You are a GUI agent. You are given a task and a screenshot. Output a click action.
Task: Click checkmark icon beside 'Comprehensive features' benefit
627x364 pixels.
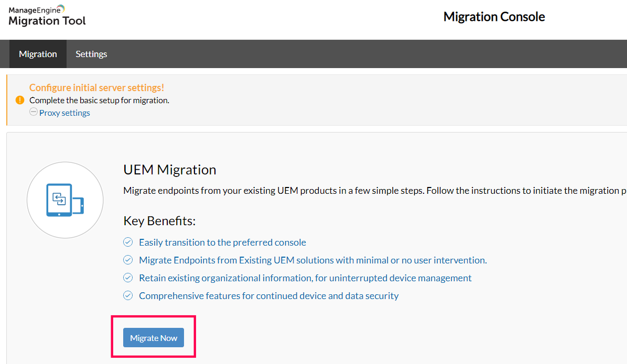pos(128,296)
